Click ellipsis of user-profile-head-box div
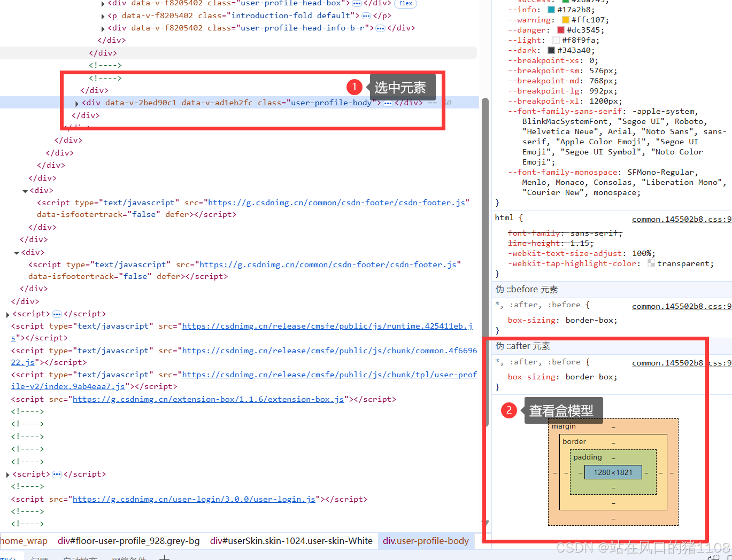The image size is (732, 560). 357,3
